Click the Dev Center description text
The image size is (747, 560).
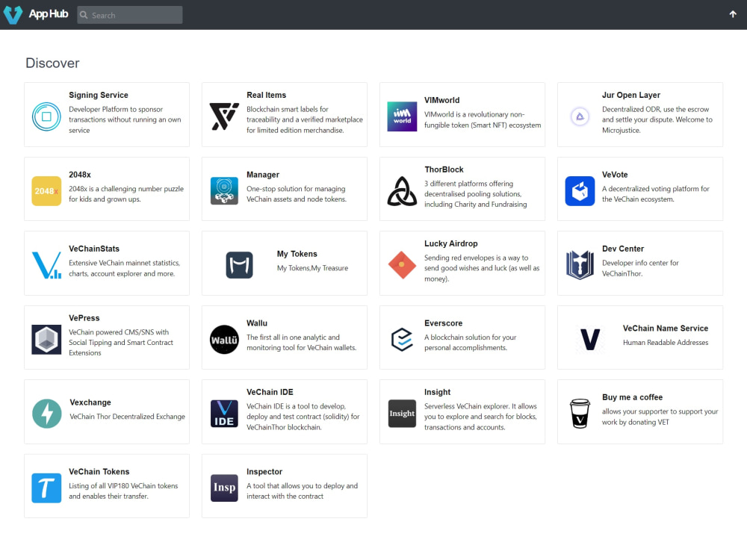640,268
